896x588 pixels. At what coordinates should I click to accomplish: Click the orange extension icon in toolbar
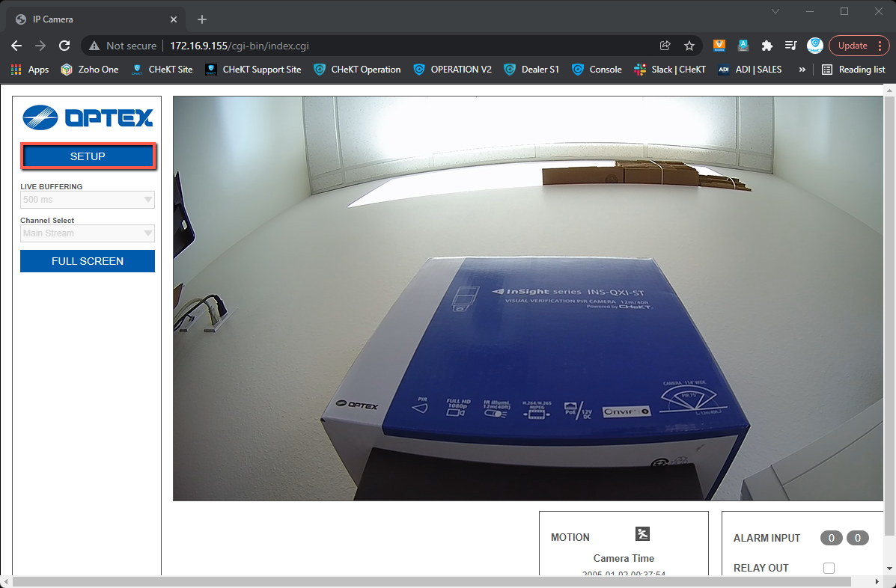tap(719, 45)
